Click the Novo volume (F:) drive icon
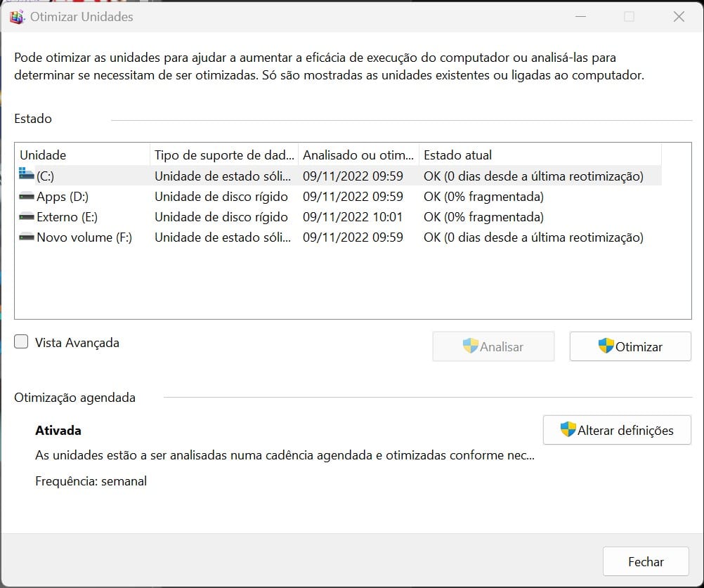 [x=27, y=237]
